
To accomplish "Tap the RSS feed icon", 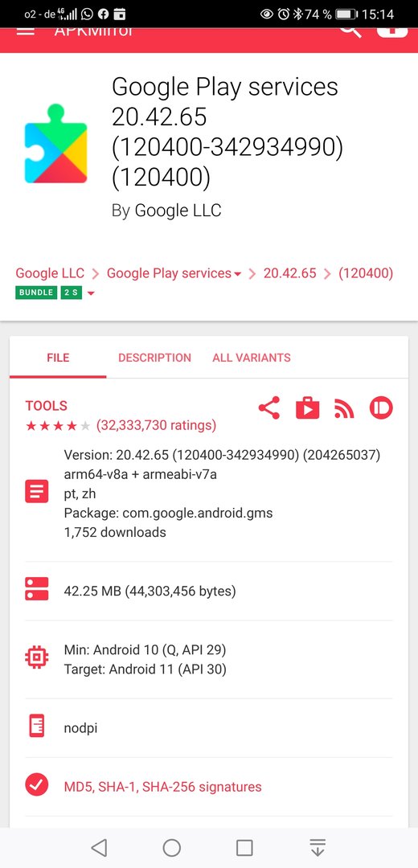I will (x=344, y=408).
